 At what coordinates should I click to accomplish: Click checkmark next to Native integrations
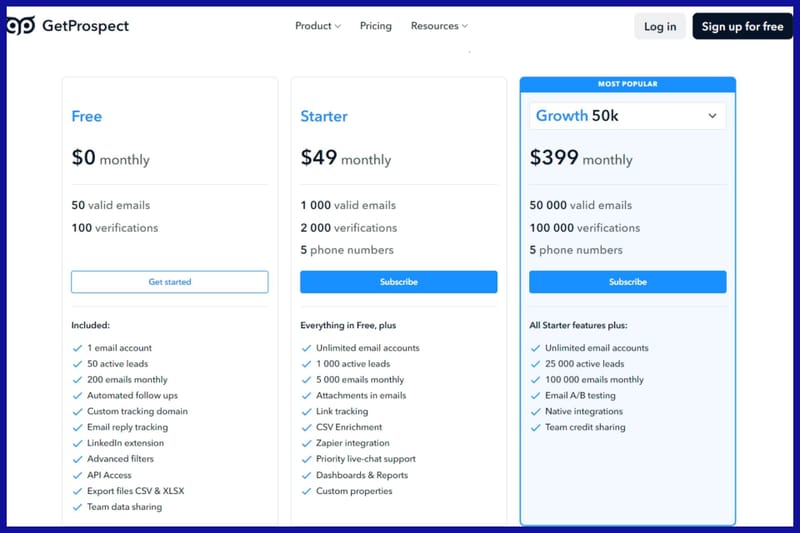coord(535,411)
